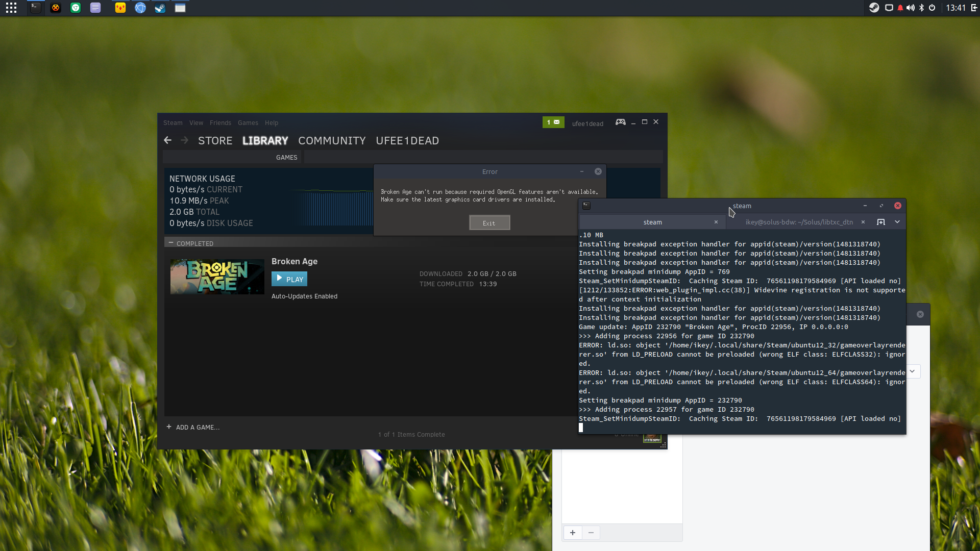Open the applications grid menu in the panel

11,8
